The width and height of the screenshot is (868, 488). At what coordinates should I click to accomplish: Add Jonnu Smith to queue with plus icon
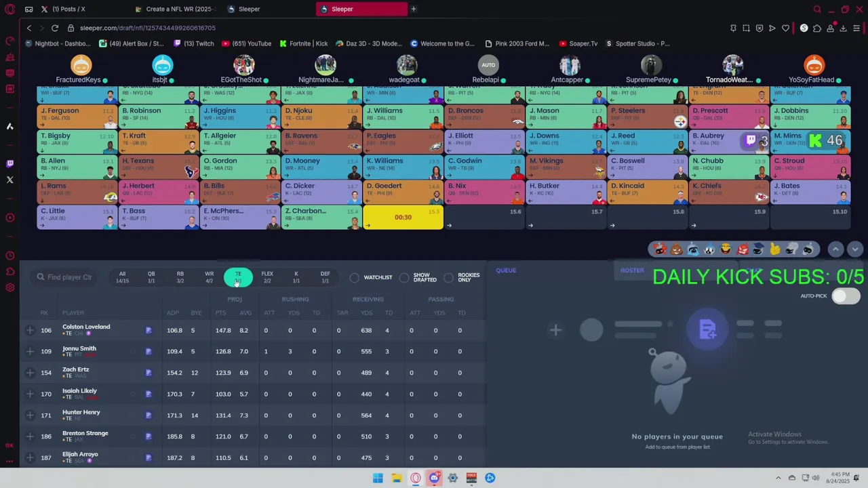click(30, 351)
